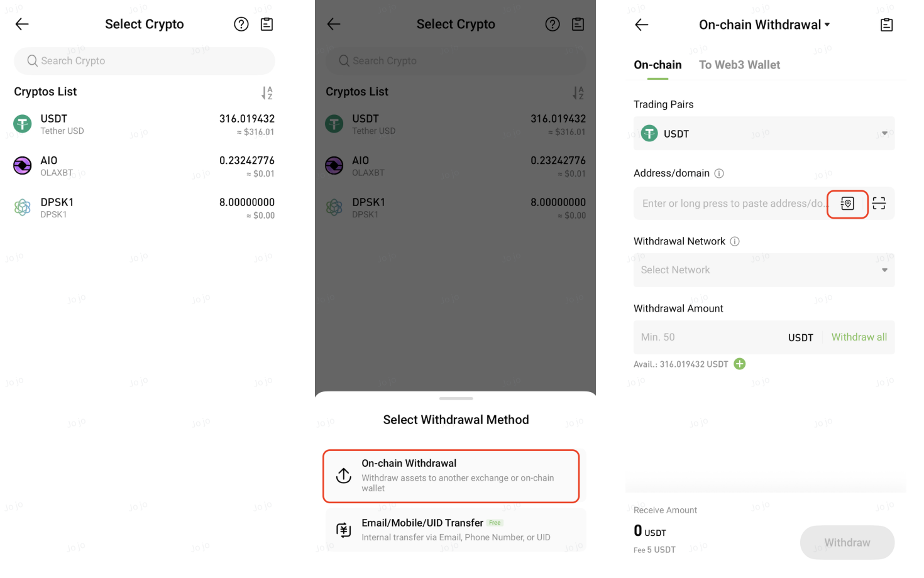Image resolution: width=924 pixels, height=578 pixels.
Task: Open withdrawal history icon on On-chain Withdrawal screen
Action: 886,25
